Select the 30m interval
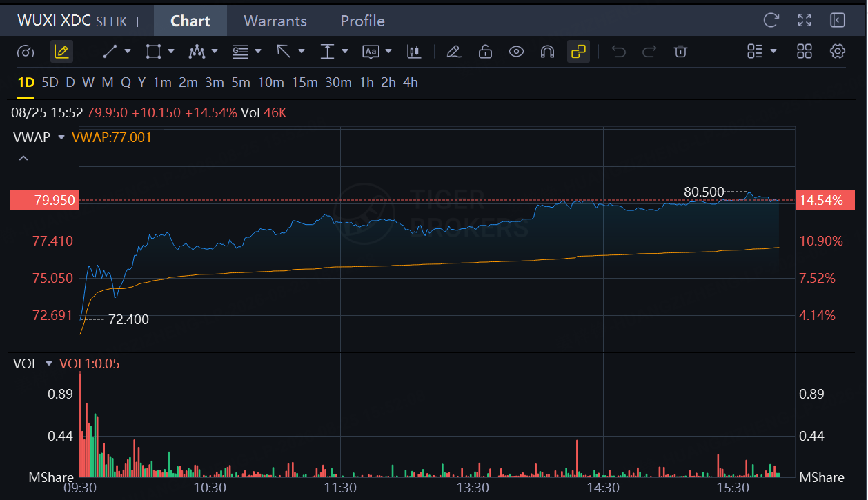The width and height of the screenshot is (868, 500). coord(338,83)
